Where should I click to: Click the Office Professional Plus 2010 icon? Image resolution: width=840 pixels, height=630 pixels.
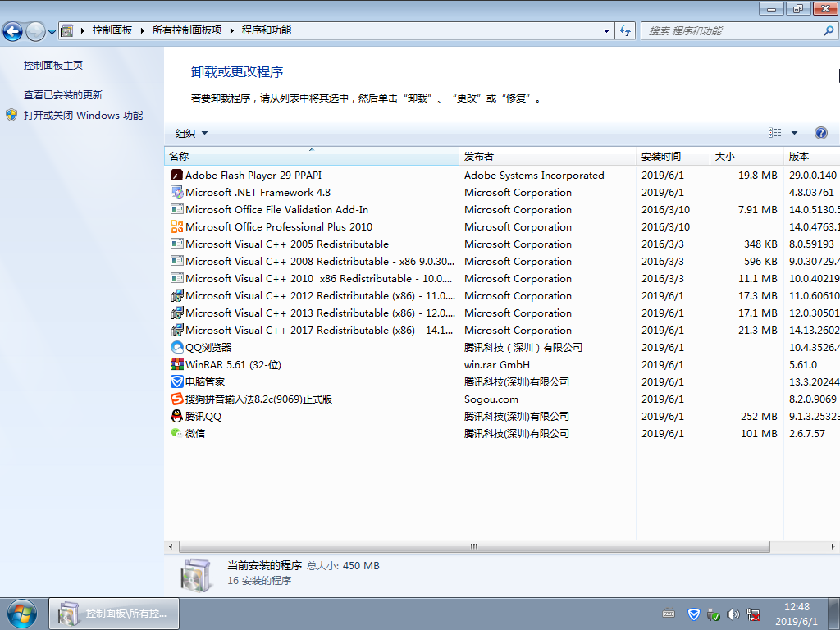177,226
